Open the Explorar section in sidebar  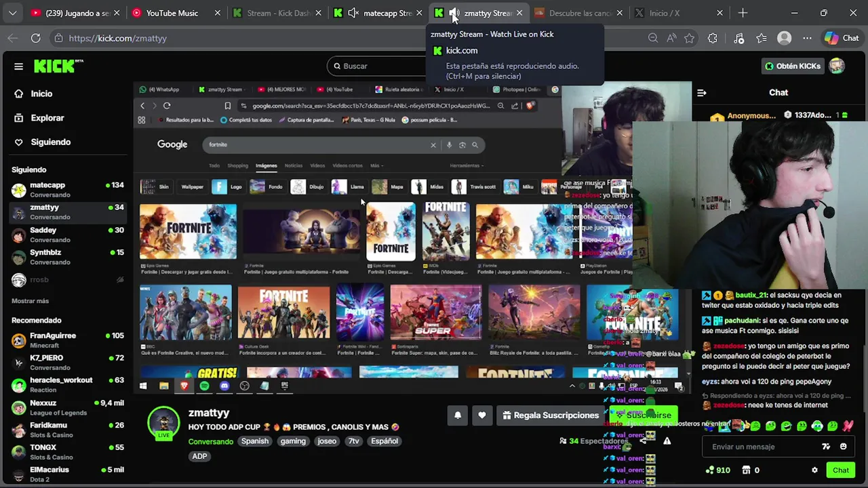coord(47,118)
